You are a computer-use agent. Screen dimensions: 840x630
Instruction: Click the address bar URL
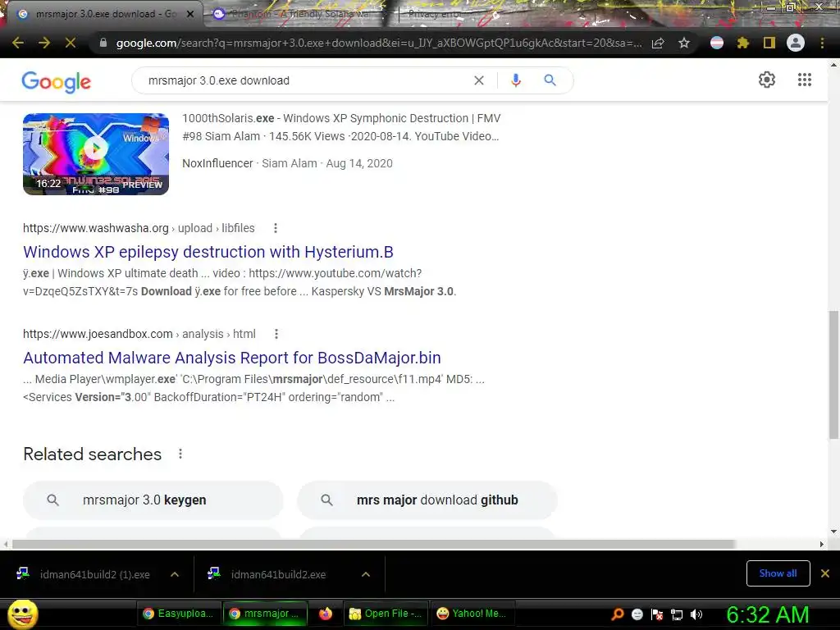coord(378,43)
